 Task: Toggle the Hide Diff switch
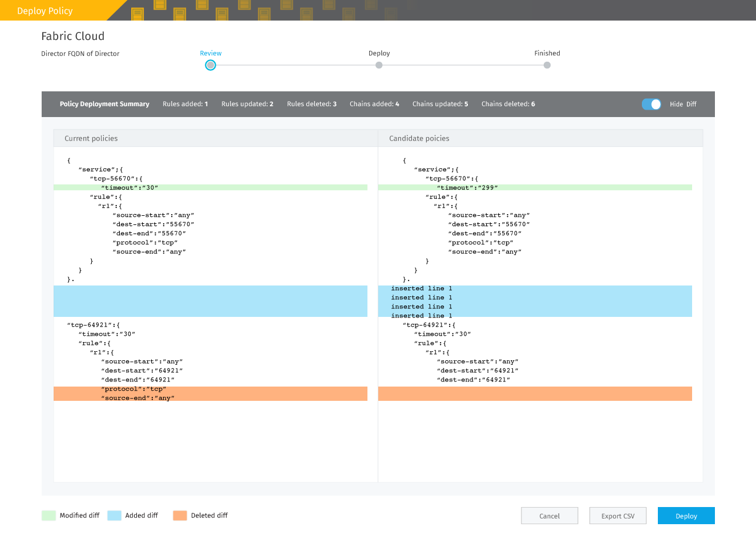tap(651, 104)
